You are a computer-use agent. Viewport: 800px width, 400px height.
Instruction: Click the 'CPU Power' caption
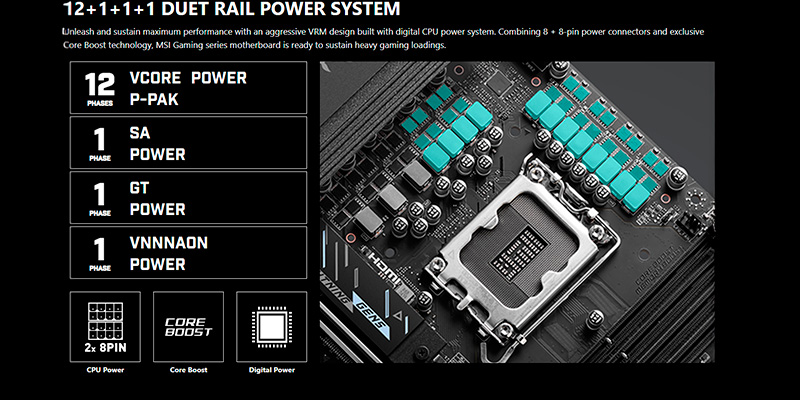tap(105, 370)
